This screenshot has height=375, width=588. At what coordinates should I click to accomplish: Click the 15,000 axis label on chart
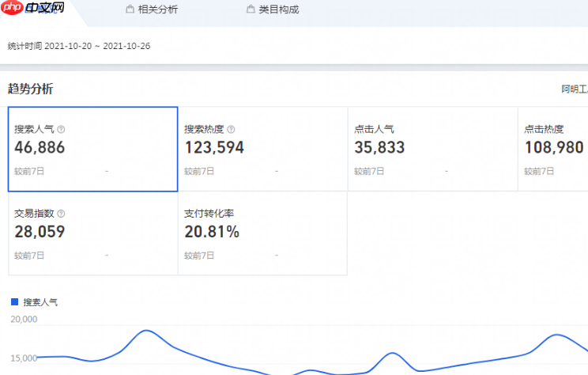pyautogui.click(x=23, y=358)
